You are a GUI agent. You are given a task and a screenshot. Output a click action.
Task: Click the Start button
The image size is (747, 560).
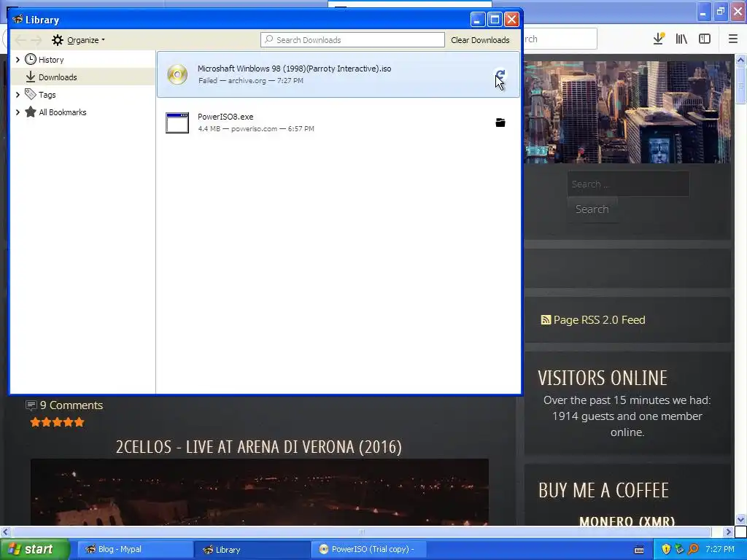point(34,549)
